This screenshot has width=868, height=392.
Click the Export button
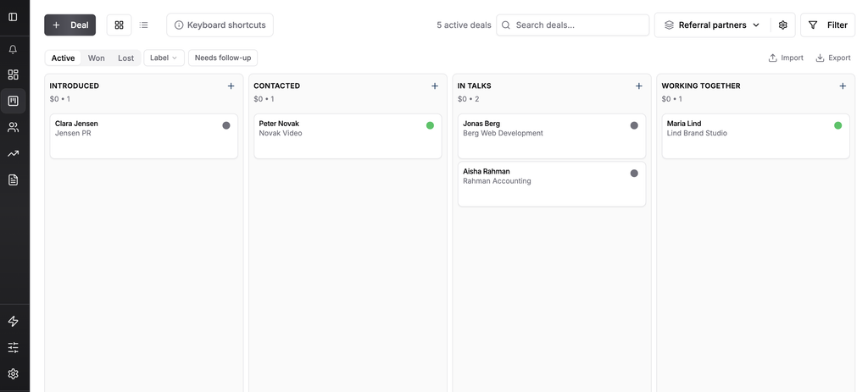(833, 58)
